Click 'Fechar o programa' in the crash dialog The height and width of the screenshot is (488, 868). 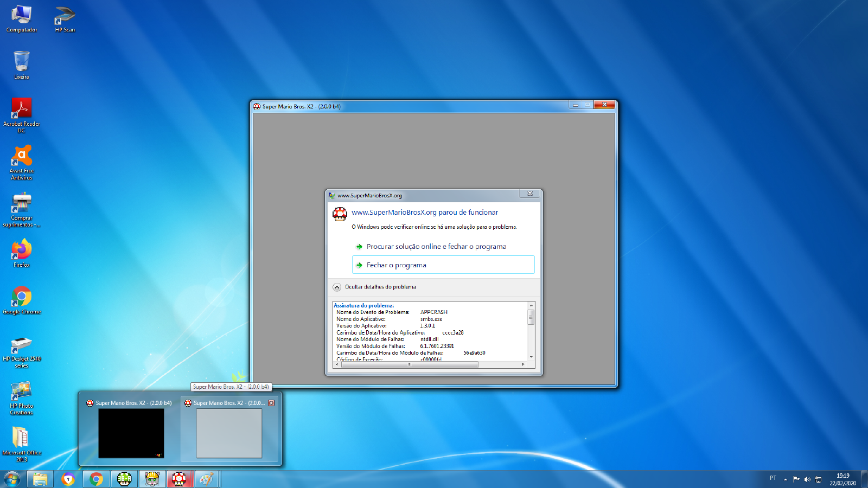point(443,265)
